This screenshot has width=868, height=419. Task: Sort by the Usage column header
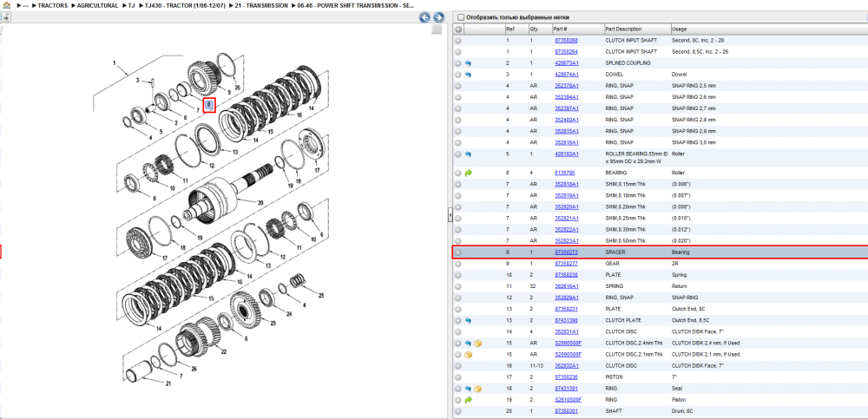coord(768,29)
